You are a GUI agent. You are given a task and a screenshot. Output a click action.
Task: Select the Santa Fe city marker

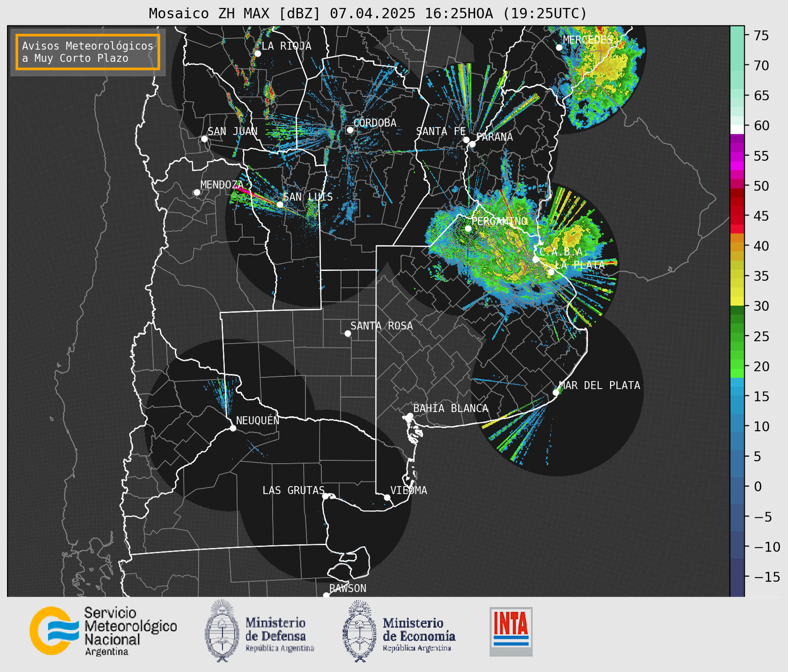[466, 140]
